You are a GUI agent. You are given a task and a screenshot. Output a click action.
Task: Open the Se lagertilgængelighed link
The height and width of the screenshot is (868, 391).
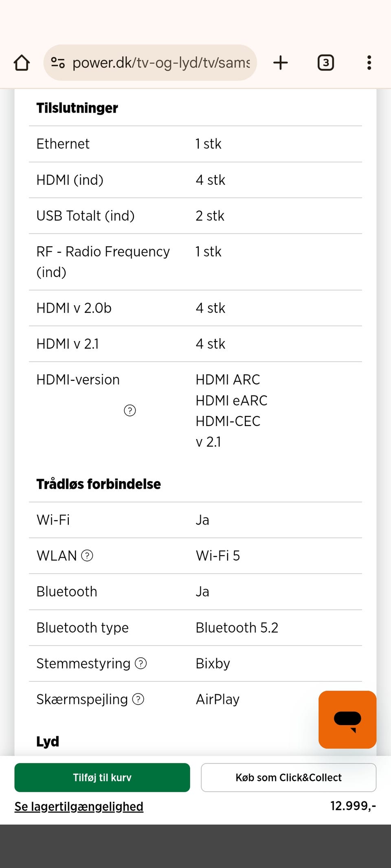tap(79, 807)
